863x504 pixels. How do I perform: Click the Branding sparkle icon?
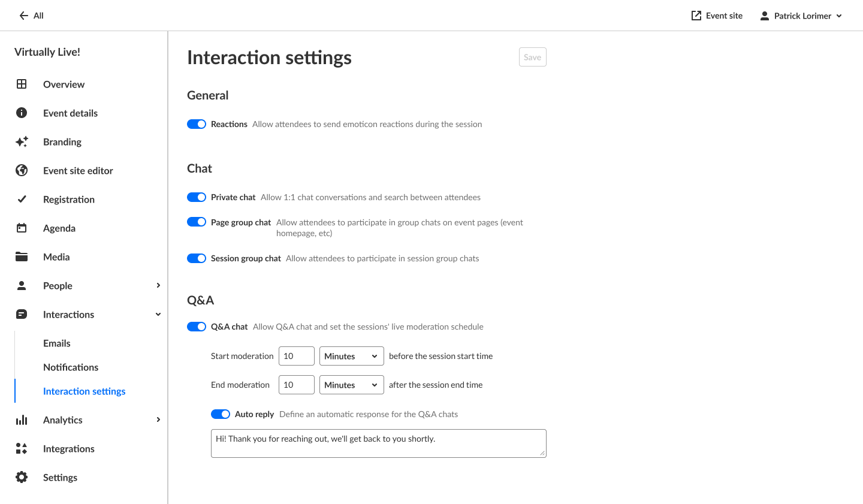coord(22,141)
